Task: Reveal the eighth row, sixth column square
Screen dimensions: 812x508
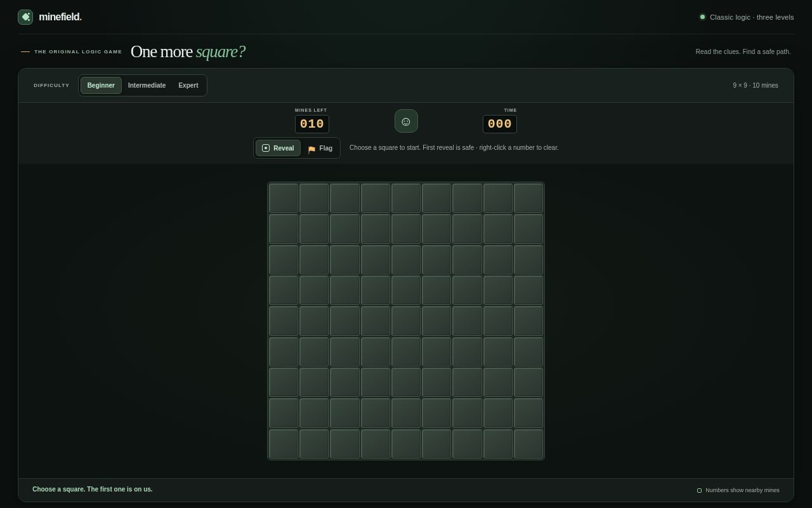Action: tap(436, 413)
